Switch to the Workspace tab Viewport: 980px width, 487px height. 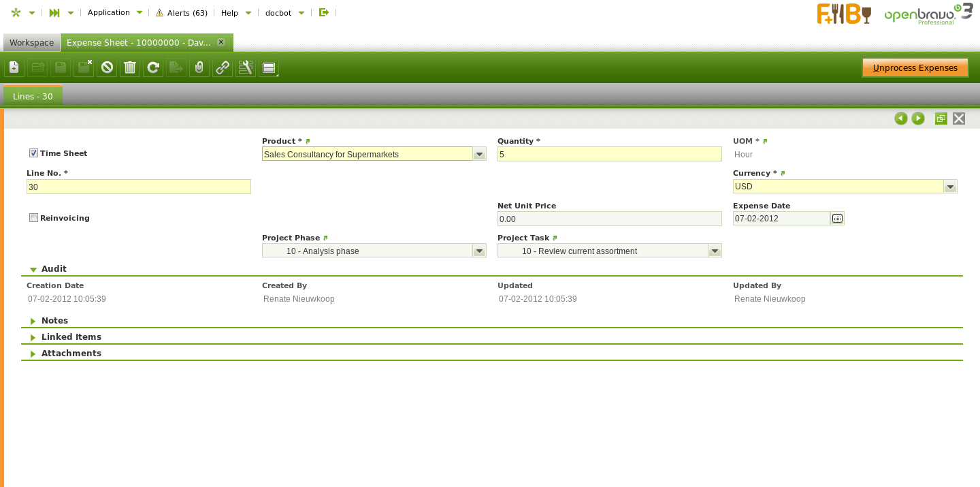click(x=31, y=43)
